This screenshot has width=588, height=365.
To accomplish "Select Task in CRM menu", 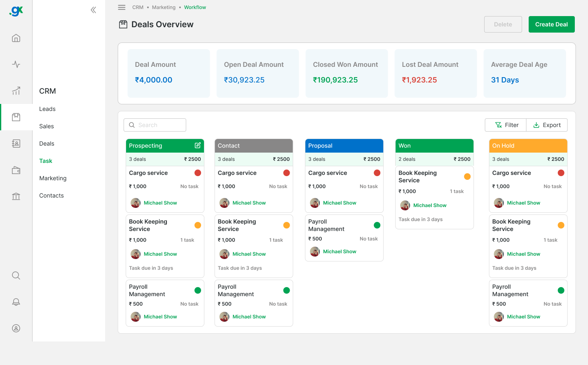I will [46, 161].
